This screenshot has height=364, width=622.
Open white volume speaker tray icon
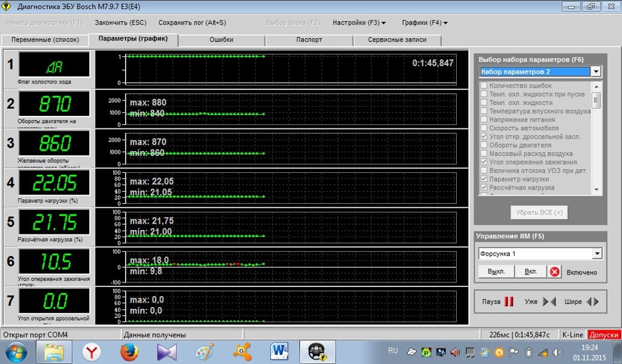pyautogui.click(x=557, y=352)
